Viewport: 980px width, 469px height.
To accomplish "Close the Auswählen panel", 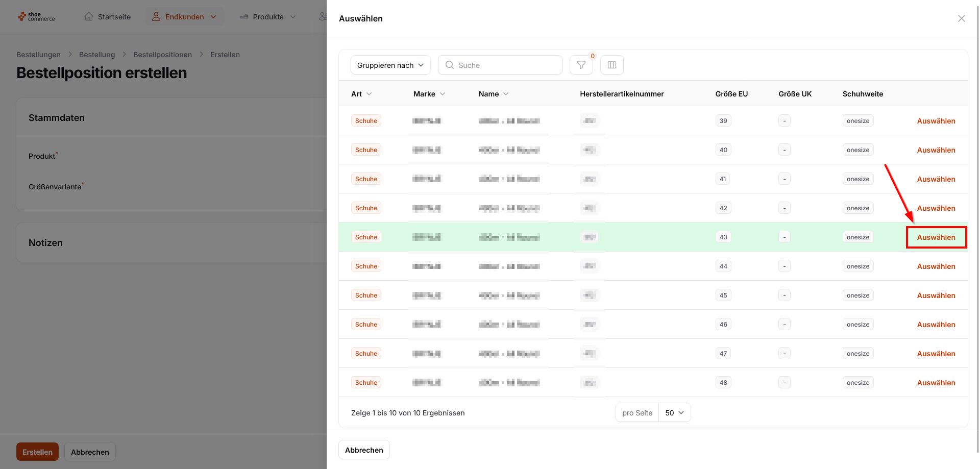I will pos(961,18).
